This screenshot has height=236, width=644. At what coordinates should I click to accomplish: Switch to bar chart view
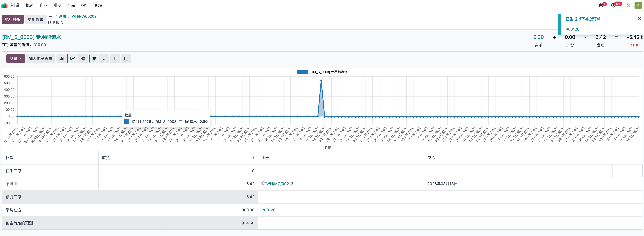(x=62, y=58)
